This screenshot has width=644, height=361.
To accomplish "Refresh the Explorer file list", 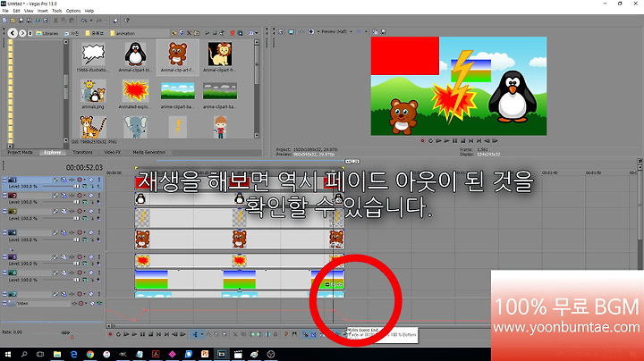I will (x=182, y=33).
